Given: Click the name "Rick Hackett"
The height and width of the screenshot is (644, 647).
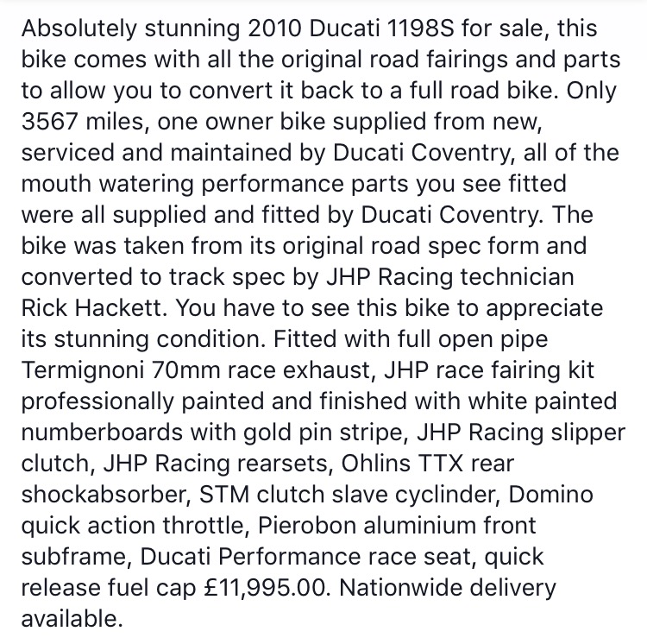Looking at the screenshot, I should [x=91, y=308].
